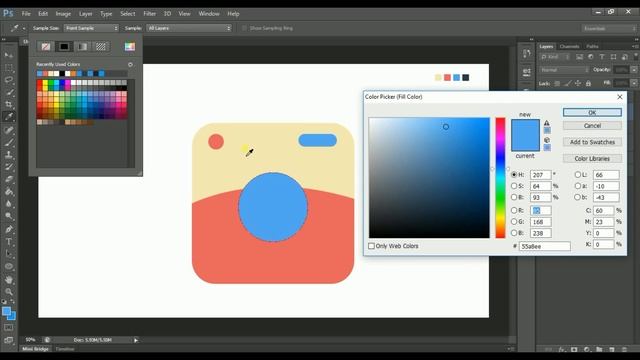Viewport: 640px width, 360px height.
Task: Choose the Pattern fill option
Action: [101, 47]
